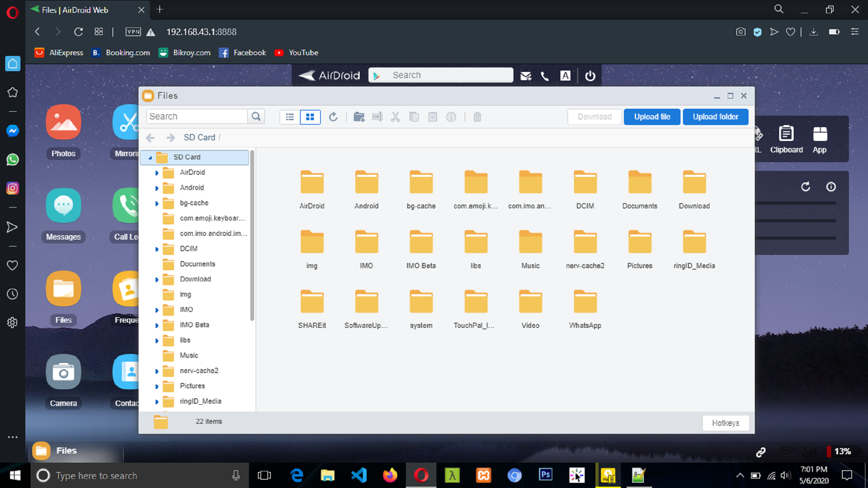Open Photoshop from the Windows taskbar
The height and width of the screenshot is (488, 868).
(545, 475)
